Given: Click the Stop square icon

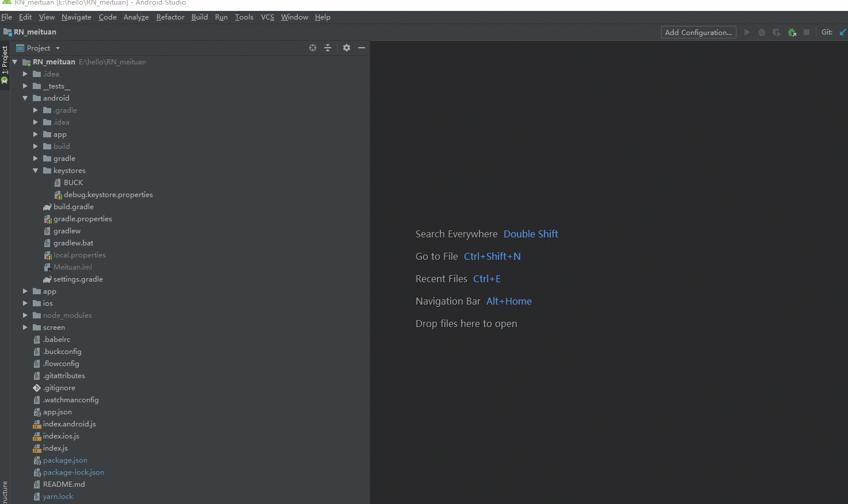Looking at the screenshot, I should click(x=807, y=32).
